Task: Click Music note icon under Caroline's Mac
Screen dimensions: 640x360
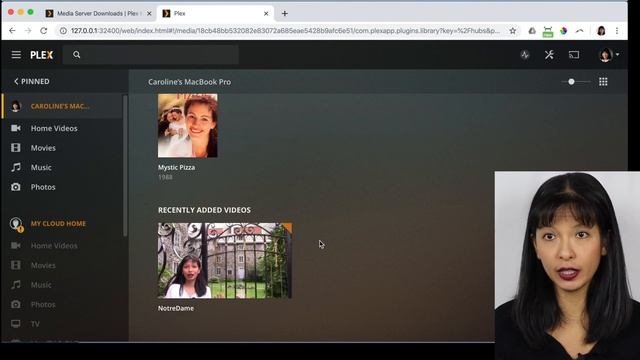Action: (x=16, y=167)
